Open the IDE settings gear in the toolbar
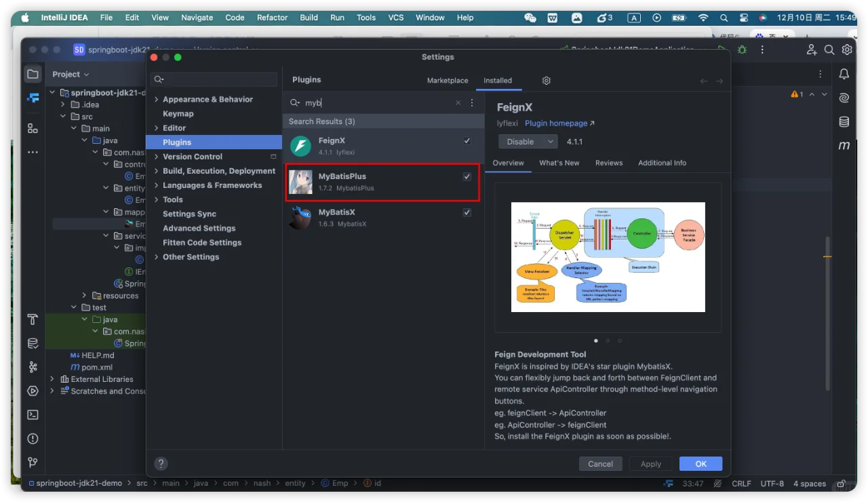868x502 pixels. tap(847, 50)
